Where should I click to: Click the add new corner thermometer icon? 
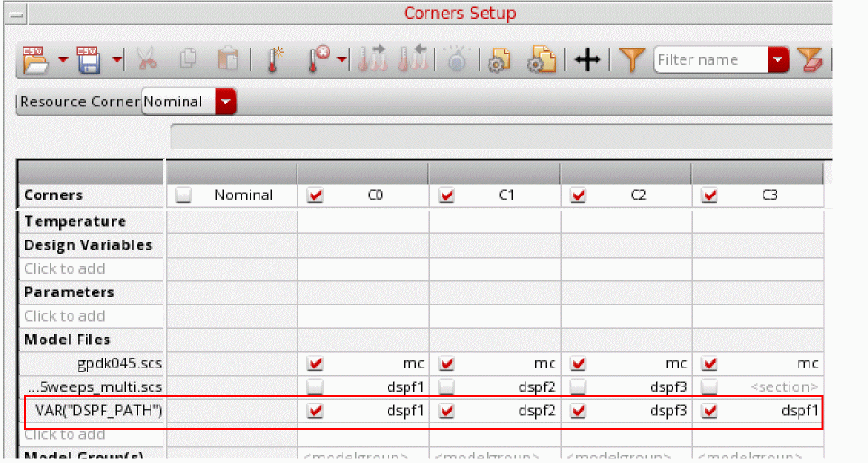(273, 59)
